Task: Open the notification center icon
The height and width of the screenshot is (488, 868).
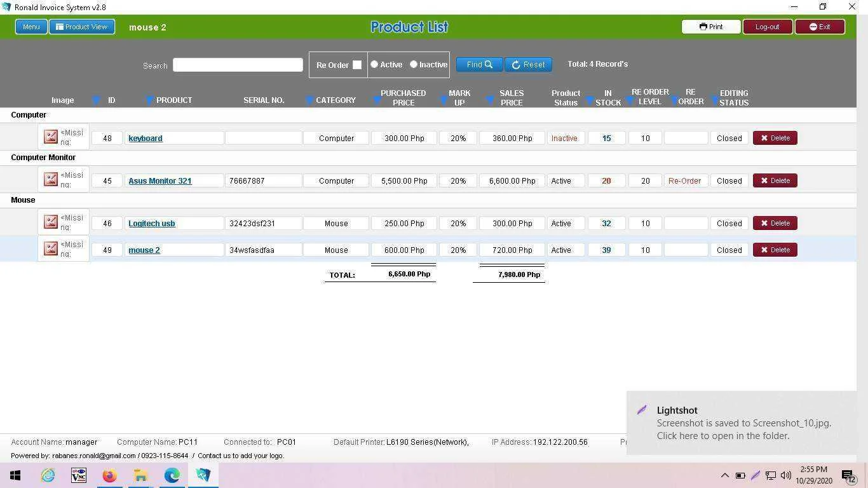Action: pos(848,475)
